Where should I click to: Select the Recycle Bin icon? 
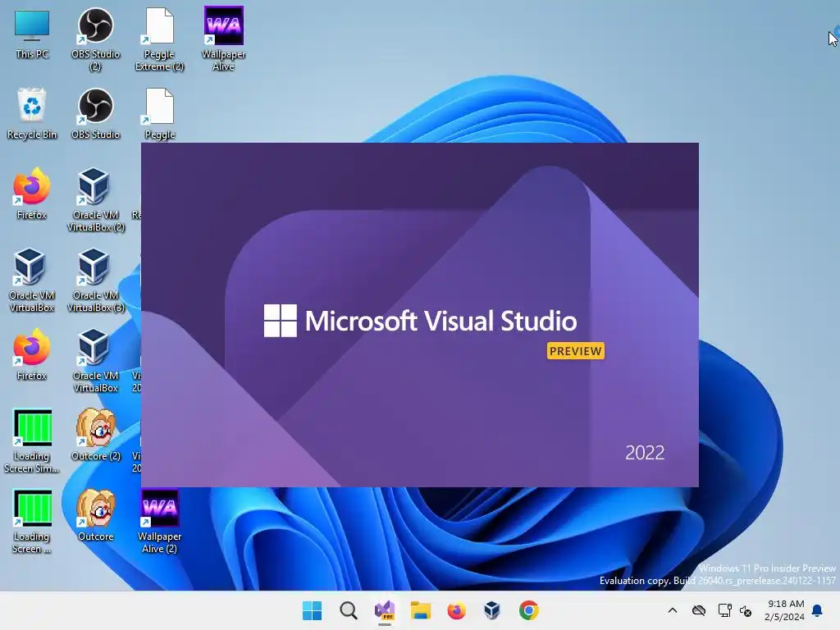(32, 113)
